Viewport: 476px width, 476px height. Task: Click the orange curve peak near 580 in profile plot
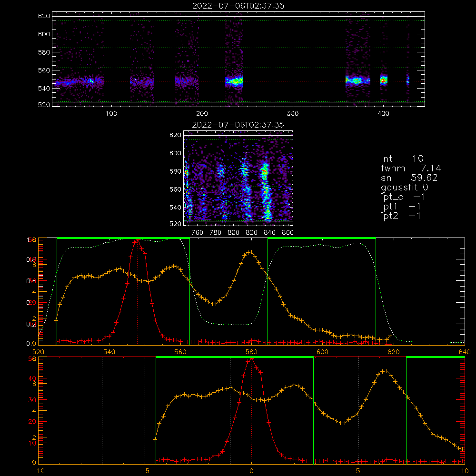click(250, 252)
